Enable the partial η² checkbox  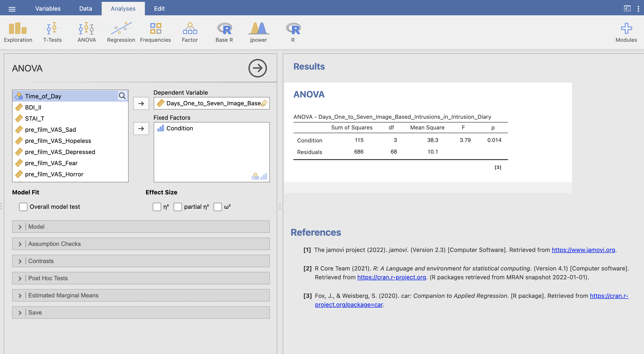(x=178, y=207)
